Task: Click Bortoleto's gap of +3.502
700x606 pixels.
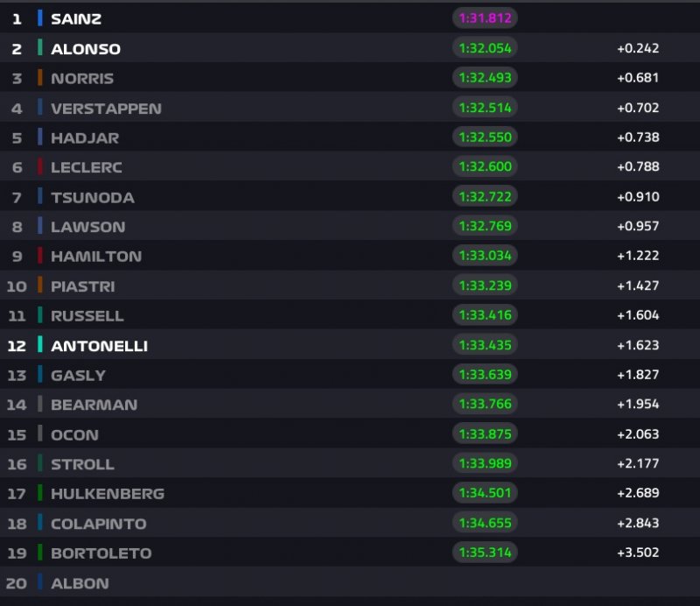Action: coord(638,553)
